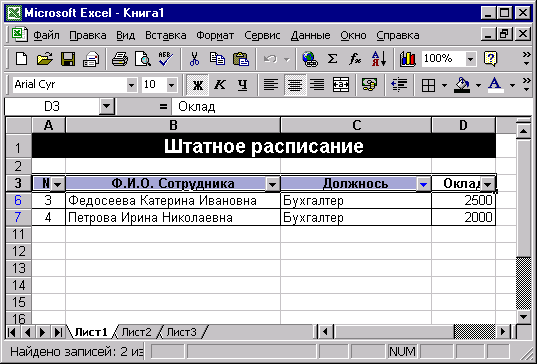Toggle Italic (К) formatting
Image resolution: width=537 pixels, height=364 pixels.
(220, 85)
